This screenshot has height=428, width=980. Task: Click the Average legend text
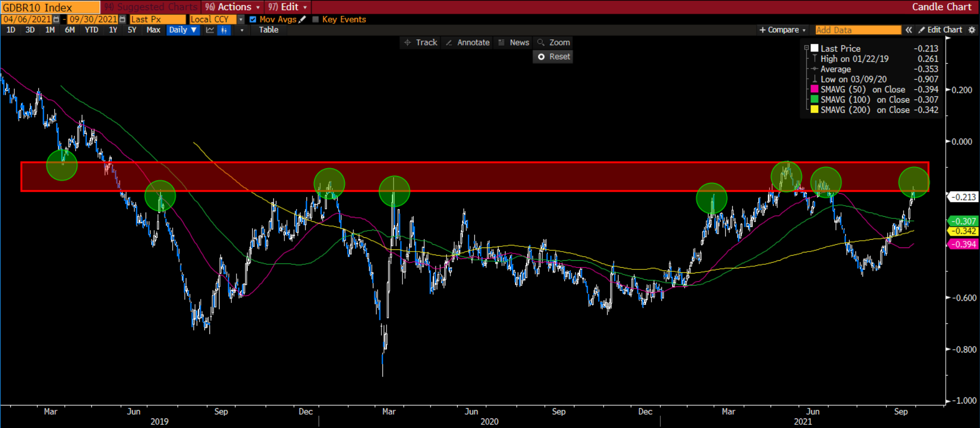point(836,69)
